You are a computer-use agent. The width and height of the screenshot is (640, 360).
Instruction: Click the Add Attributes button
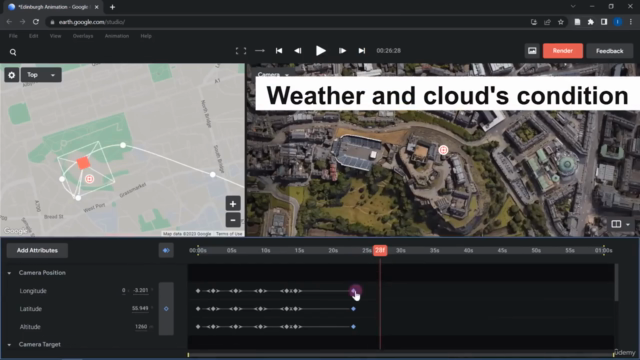[37, 250]
